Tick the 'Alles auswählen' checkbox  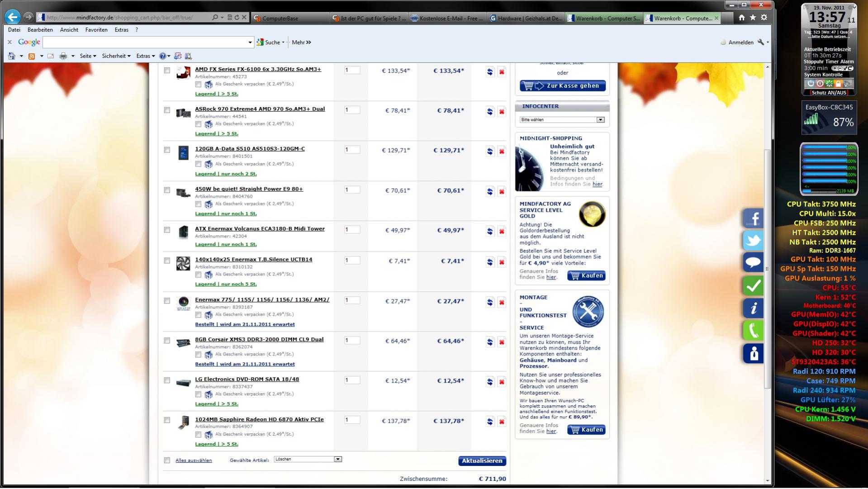pos(167,461)
